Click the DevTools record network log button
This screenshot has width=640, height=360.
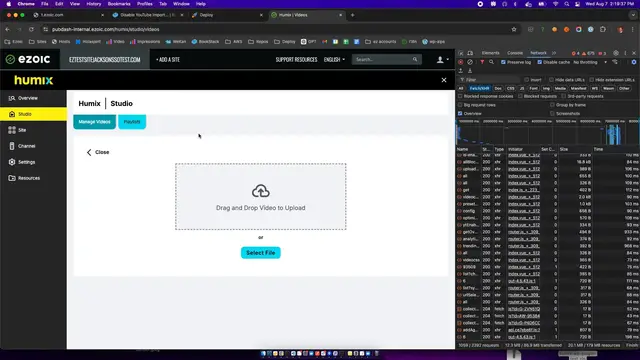pos(461,62)
